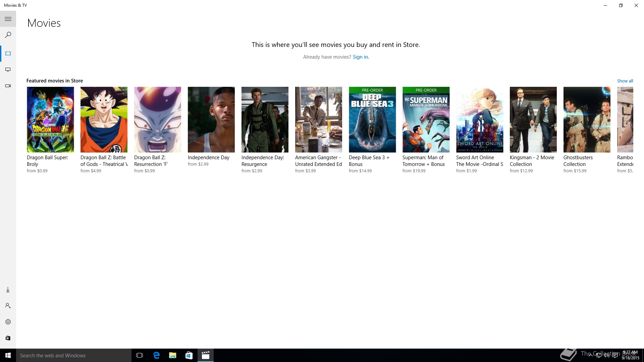The height and width of the screenshot is (362, 644).
Task: Select the Dragon Ball Z: Resurrection 'F' poster
Action: pyautogui.click(x=158, y=120)
